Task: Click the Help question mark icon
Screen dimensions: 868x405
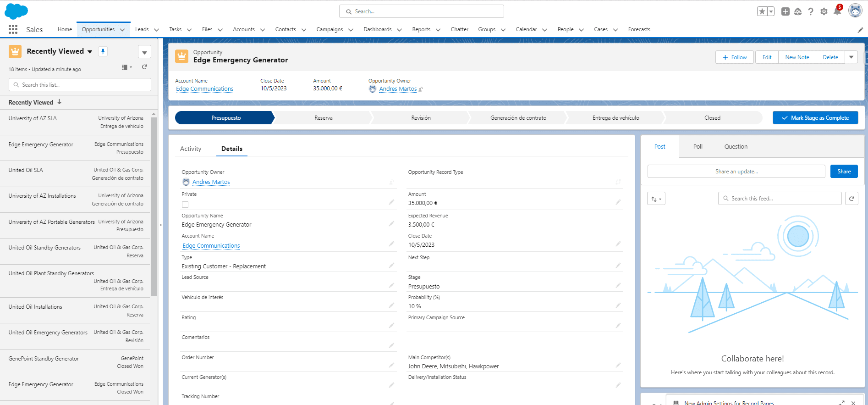Action: (x=811, y=11)
